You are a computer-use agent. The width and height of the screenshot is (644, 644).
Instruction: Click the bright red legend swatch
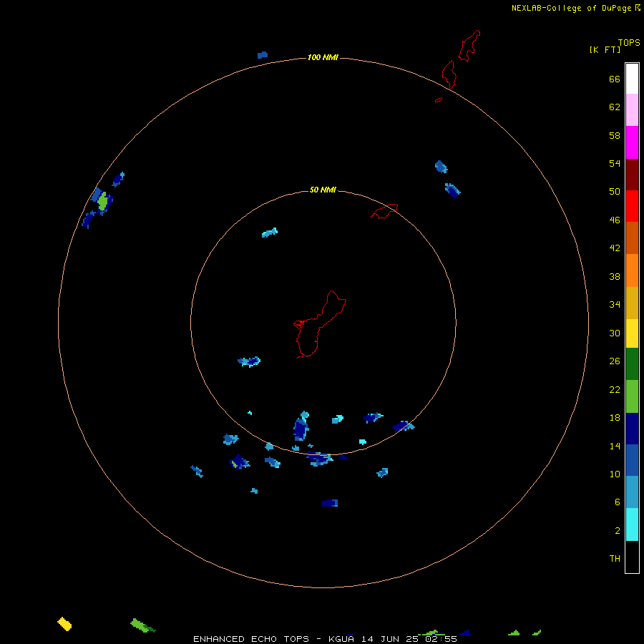632,206
